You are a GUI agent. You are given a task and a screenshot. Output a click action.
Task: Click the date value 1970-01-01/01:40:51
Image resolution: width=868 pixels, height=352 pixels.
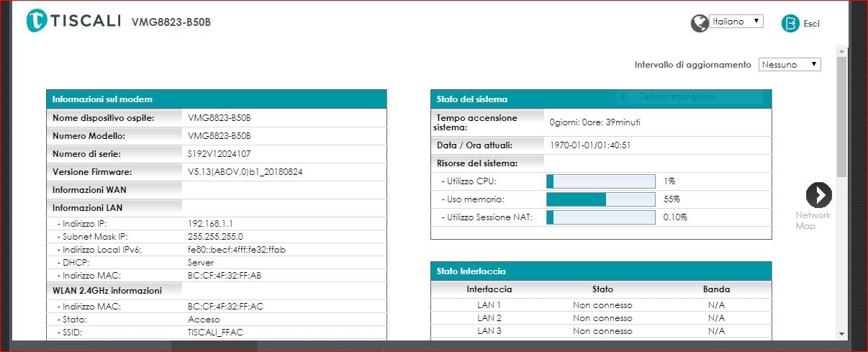pos(590,145)
